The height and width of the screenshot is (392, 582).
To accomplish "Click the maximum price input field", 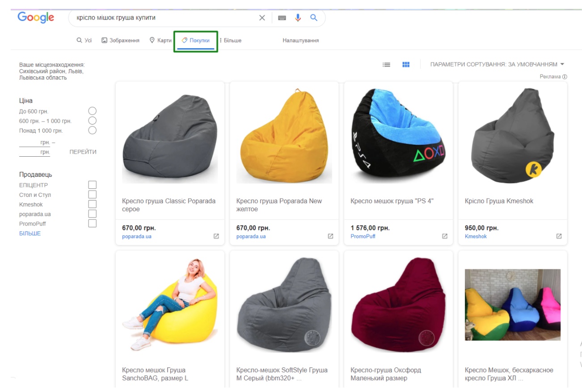I will pos(33,151).
